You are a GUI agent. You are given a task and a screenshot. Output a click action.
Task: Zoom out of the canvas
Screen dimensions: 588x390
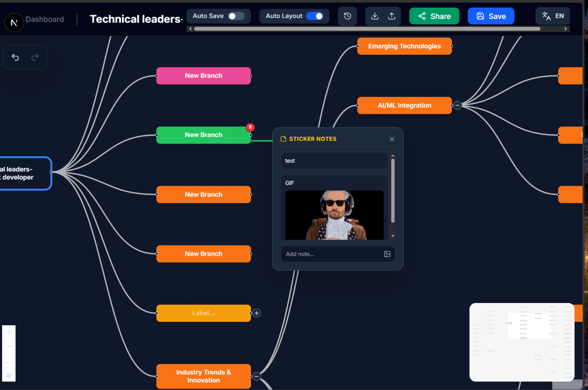click(x=9, y=346)
